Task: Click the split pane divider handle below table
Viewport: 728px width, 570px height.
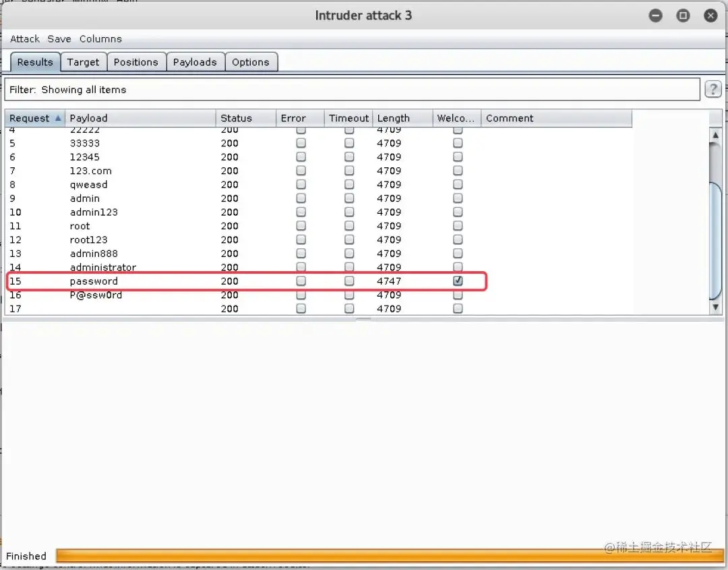Action: [x=363, y=319]
